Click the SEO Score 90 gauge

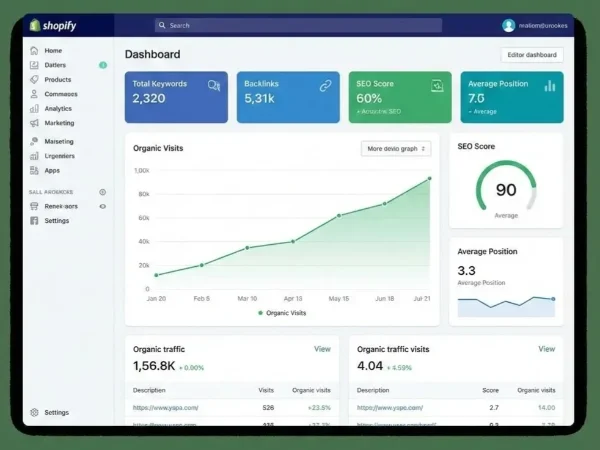(506, 189)
